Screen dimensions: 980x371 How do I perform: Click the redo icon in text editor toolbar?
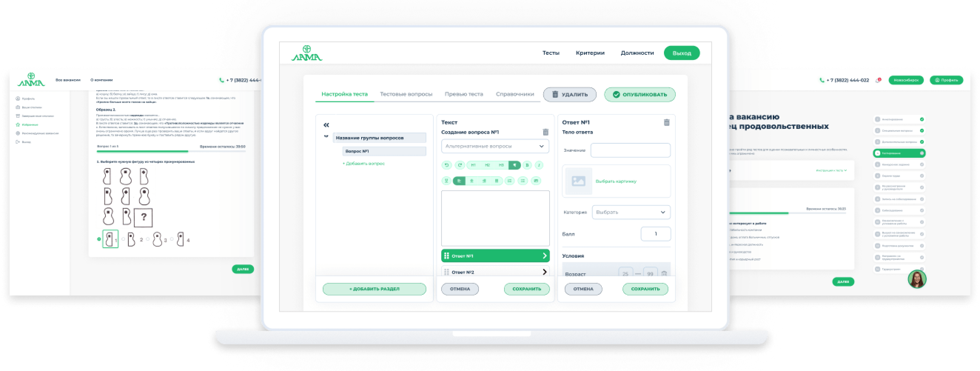point(460,165)
